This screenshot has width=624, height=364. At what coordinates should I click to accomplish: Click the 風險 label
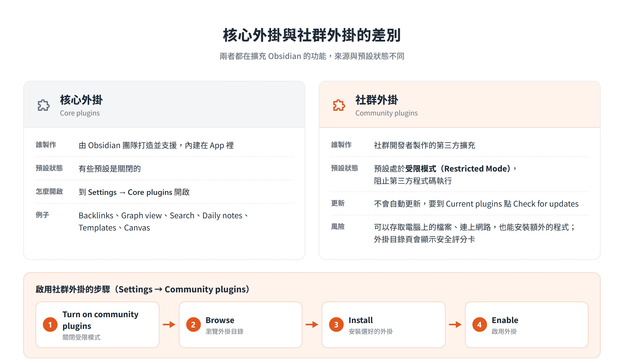coord(338,226)
